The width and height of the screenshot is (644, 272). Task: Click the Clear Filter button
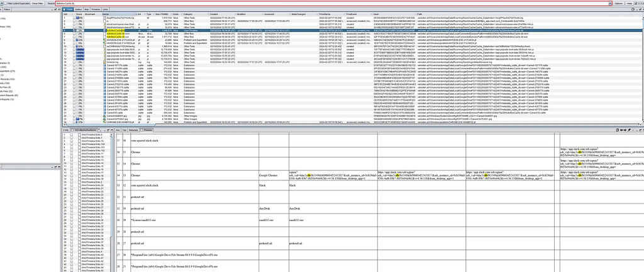pos(38,3)
